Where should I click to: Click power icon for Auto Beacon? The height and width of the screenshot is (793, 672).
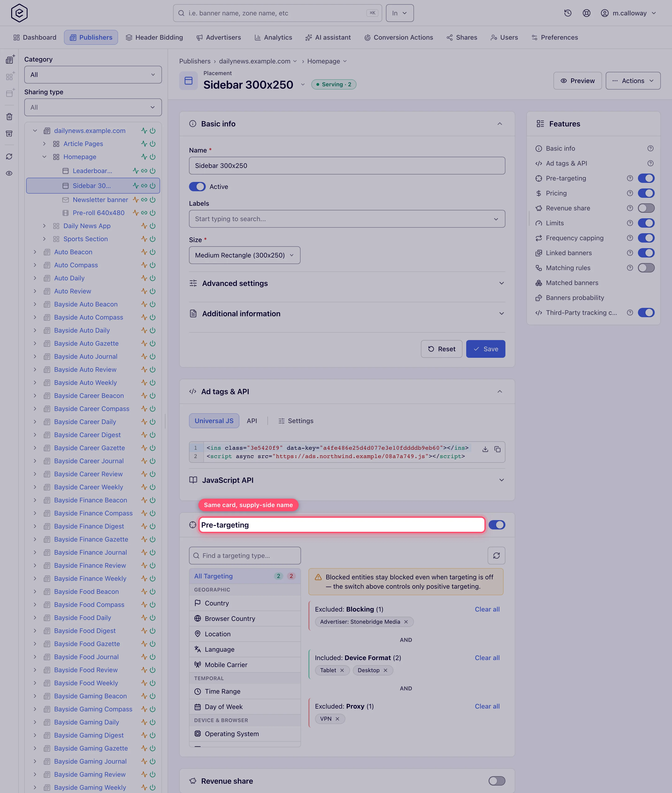tap(153, 252)
